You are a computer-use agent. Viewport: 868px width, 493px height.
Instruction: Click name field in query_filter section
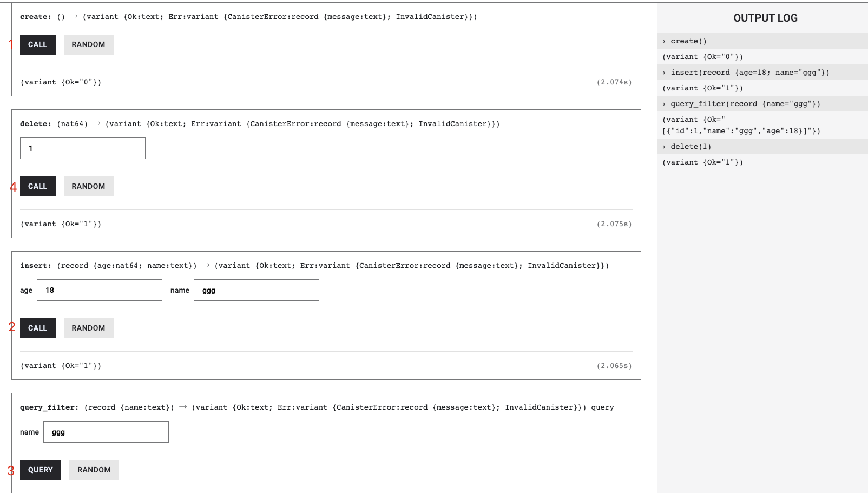click(x=106, y=432)
